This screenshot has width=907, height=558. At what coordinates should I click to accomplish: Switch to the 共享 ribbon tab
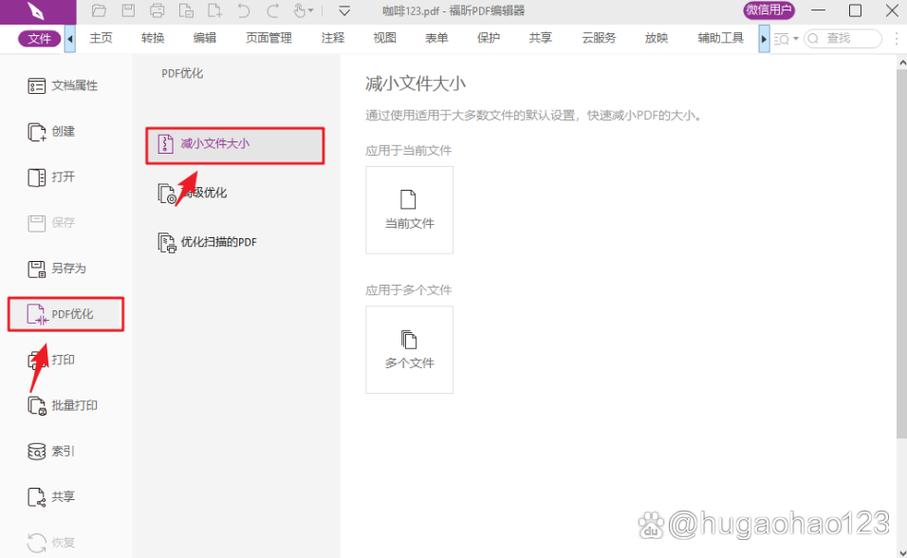[x=540, y=38]
